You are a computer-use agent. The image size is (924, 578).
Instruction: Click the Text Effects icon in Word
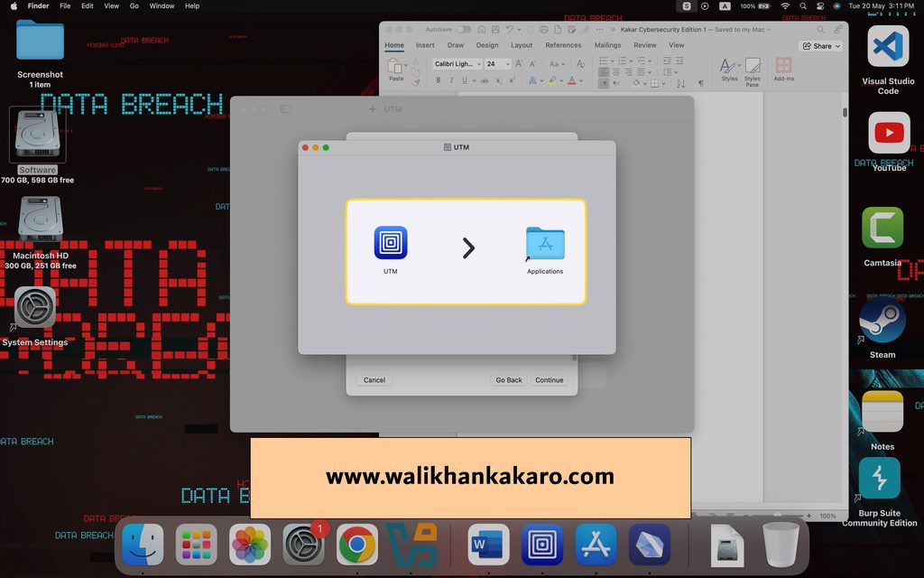[x=532, y=80]
